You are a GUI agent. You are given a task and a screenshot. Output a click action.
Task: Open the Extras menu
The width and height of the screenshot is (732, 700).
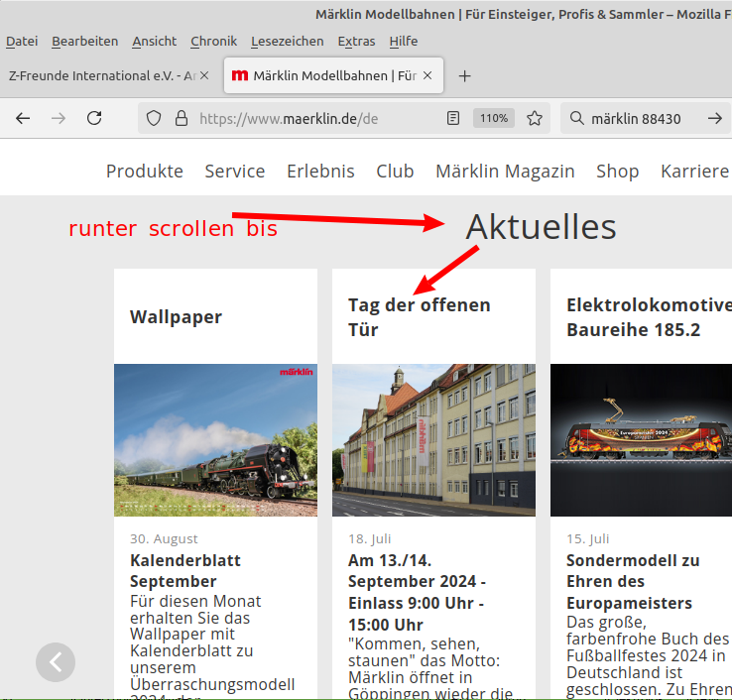(x=356, y=41)
